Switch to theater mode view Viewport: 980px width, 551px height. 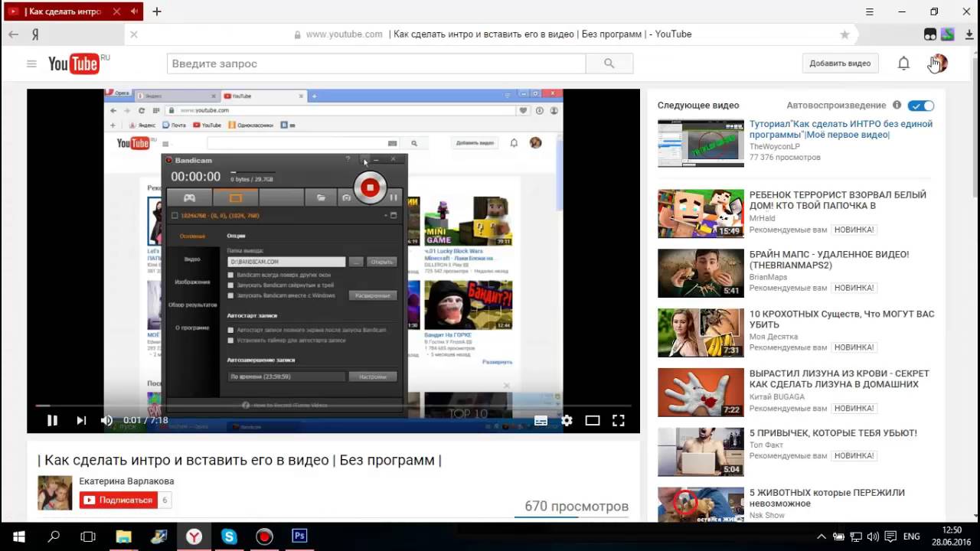(593, 420)
